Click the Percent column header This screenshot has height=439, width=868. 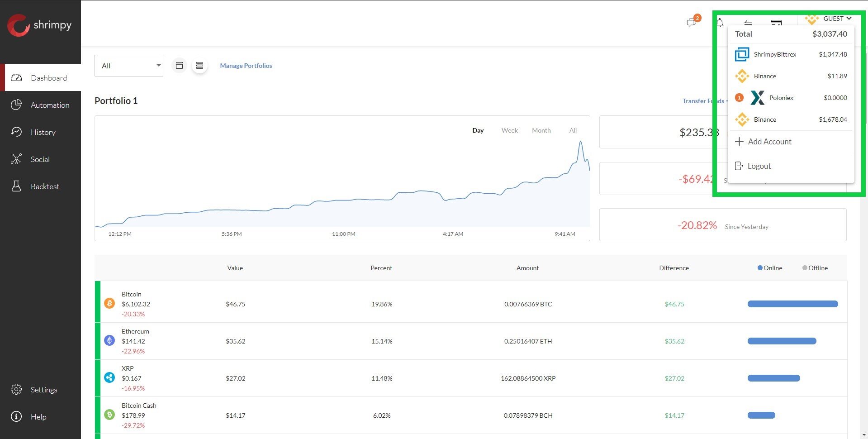coord(381,268)
